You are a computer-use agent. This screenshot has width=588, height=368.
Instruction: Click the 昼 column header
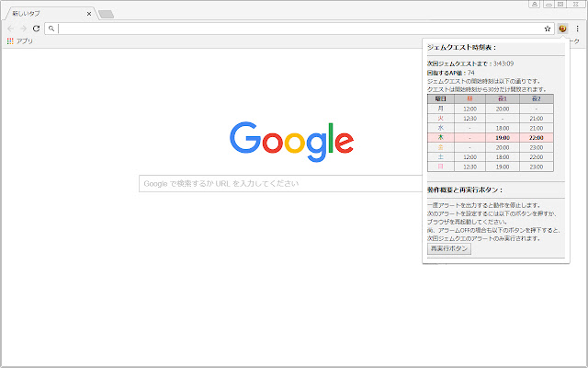pyautogui.click(x=469, y=98)
